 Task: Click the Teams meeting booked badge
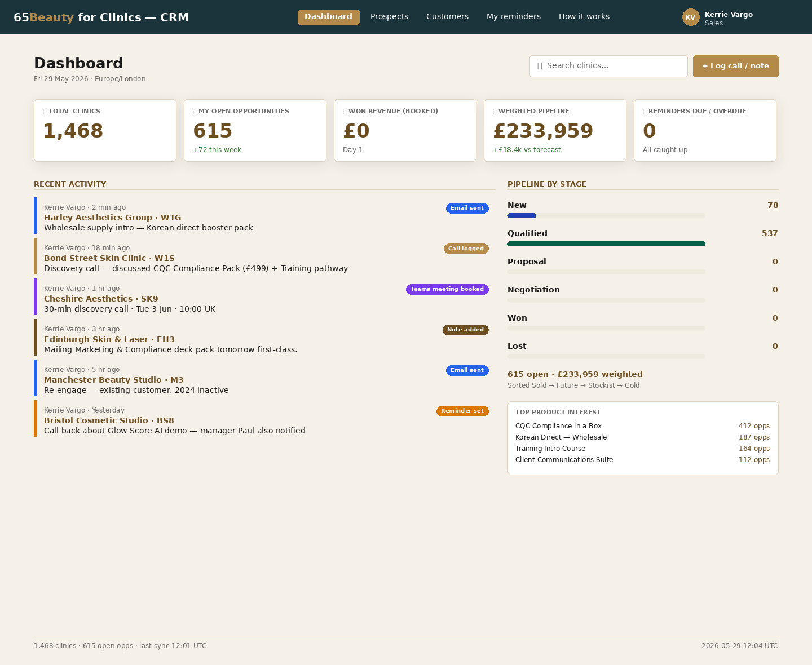(447, 289)
